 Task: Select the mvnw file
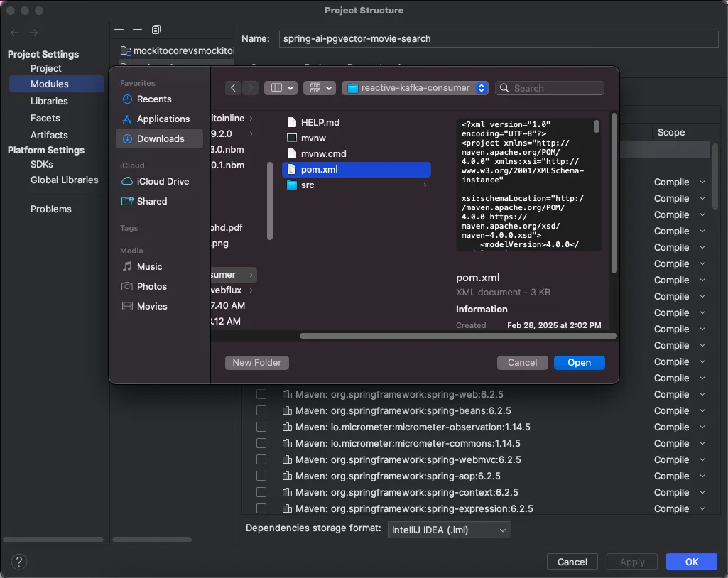click(356, 138)
